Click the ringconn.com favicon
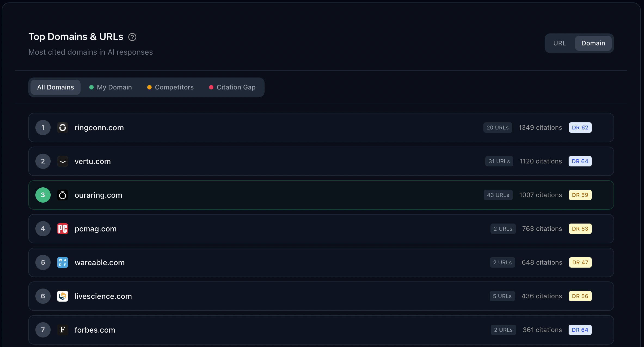Screen dimensions: 644x347 [x=63, y=127]
